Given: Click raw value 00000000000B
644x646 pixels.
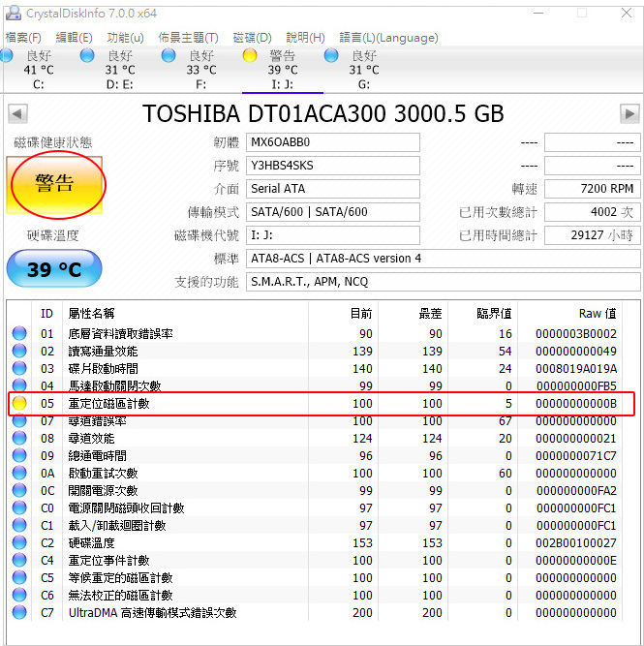Looking at the screenshot, I should click(576, 403).
